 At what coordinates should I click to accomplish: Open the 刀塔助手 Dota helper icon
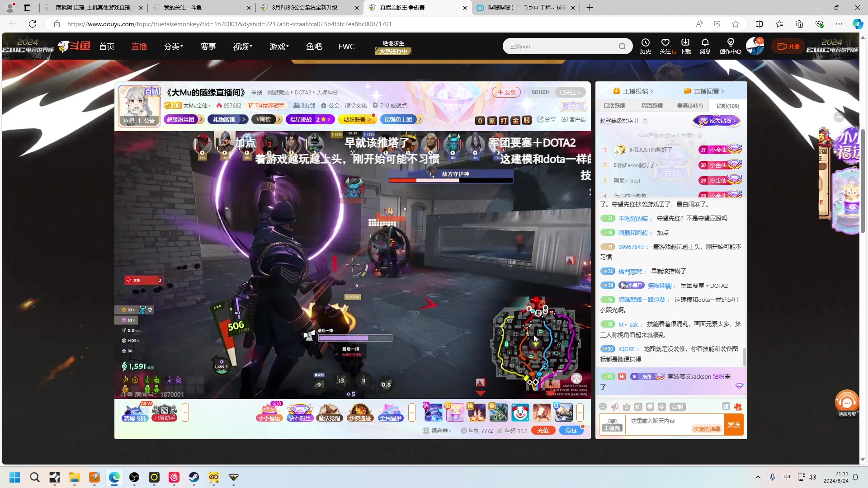(x=164, y=412)
